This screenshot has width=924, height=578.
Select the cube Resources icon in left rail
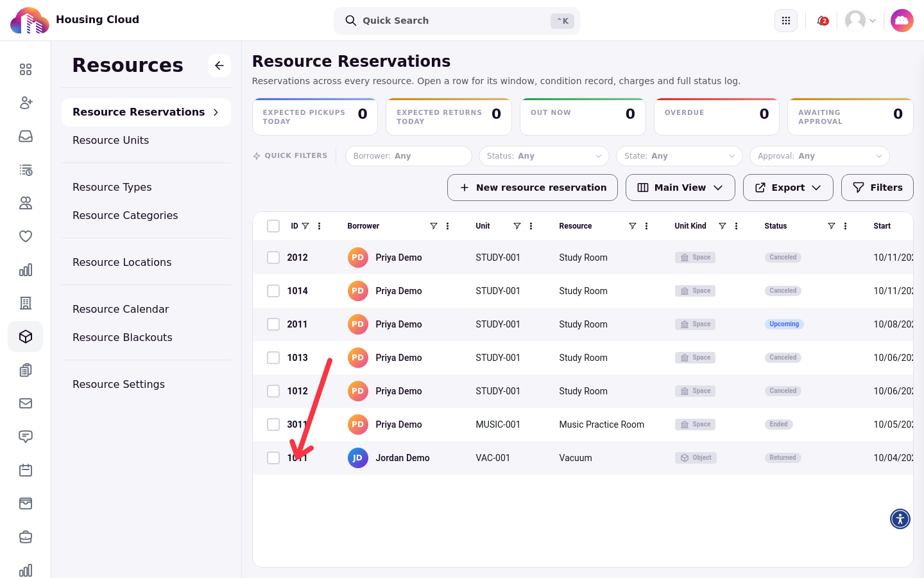tap(26, 337)
